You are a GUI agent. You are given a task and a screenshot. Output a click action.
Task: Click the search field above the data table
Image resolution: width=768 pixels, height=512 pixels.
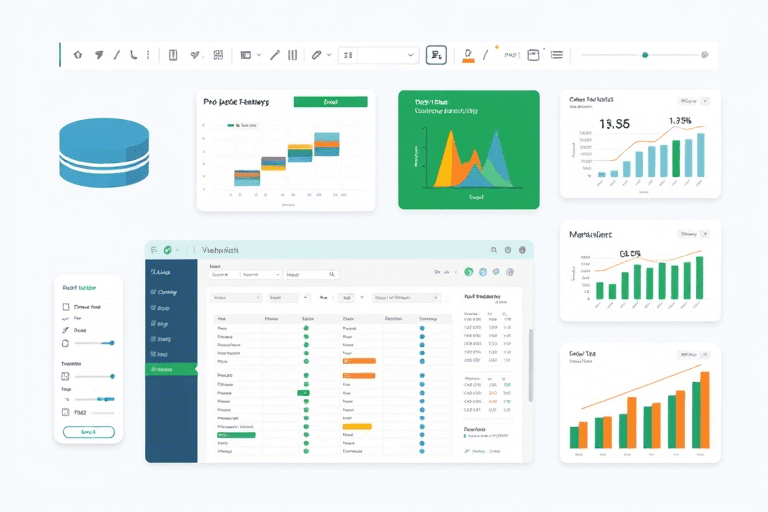311,274
